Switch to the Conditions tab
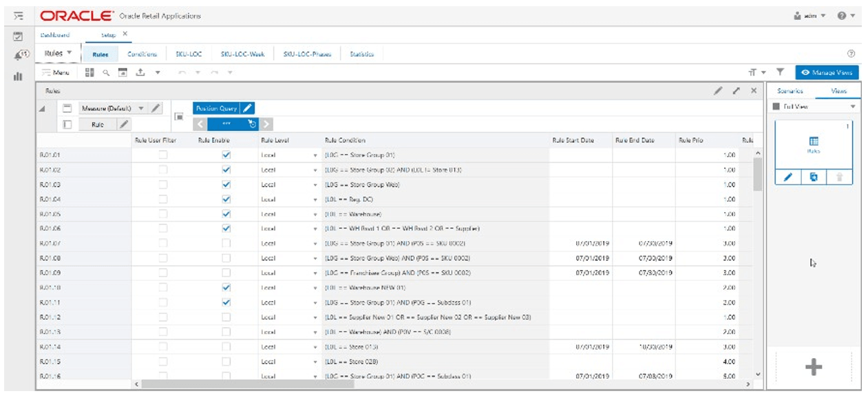The height and width of the screenshot is (398, 868). (x=142, y=54)
